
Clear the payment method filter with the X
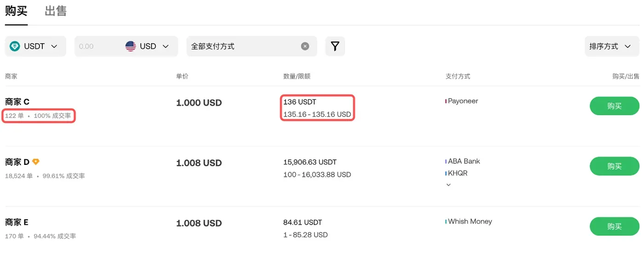tap(305, 46)
